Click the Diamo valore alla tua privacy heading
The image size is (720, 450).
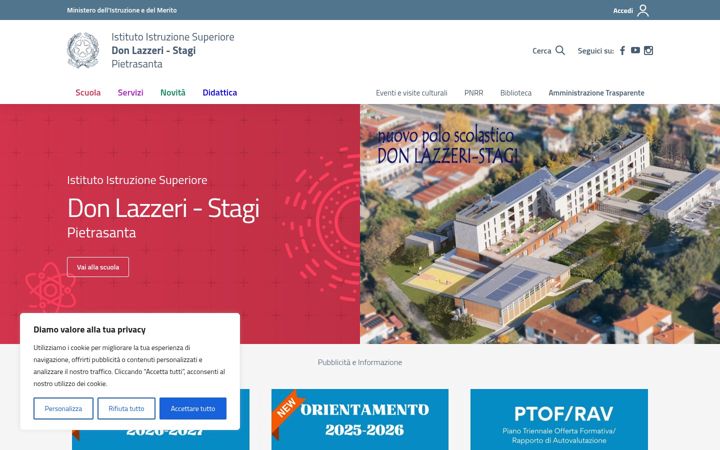[x=90, y=329]
